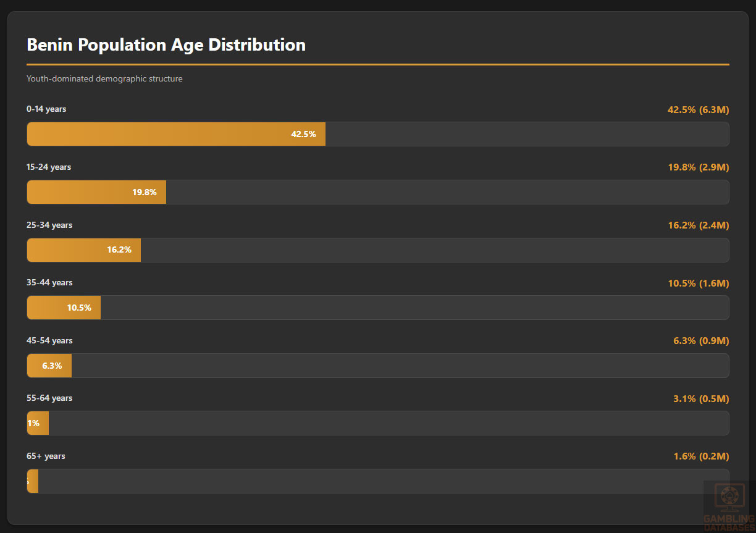
Task: Select the 0-14 years label
Action: (46, 109)
